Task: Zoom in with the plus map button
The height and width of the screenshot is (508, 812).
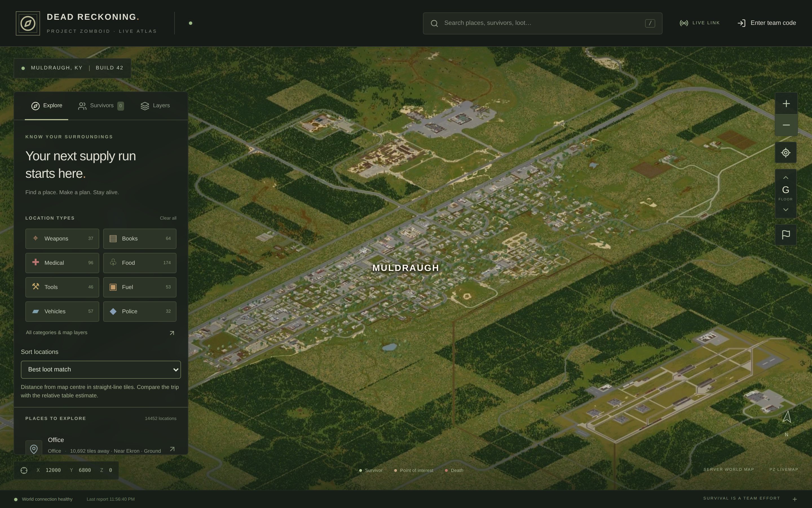Action: click(x=786, y=104)
